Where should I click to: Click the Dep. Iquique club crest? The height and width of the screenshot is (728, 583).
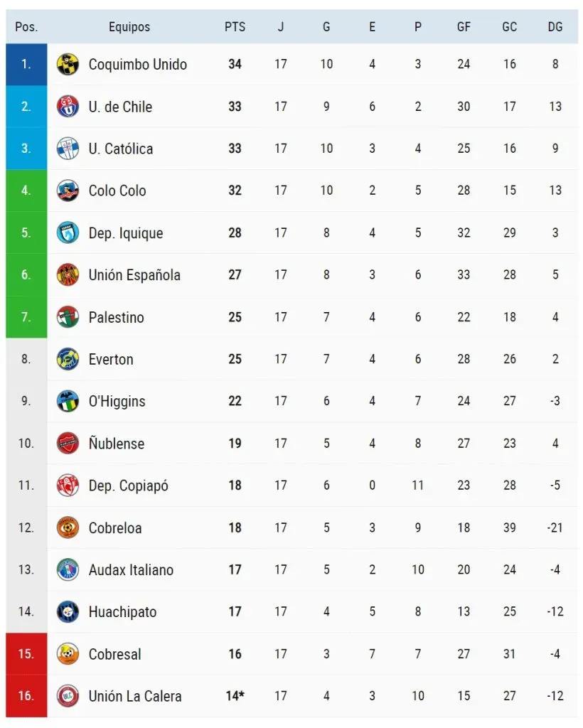coord(68,233)
